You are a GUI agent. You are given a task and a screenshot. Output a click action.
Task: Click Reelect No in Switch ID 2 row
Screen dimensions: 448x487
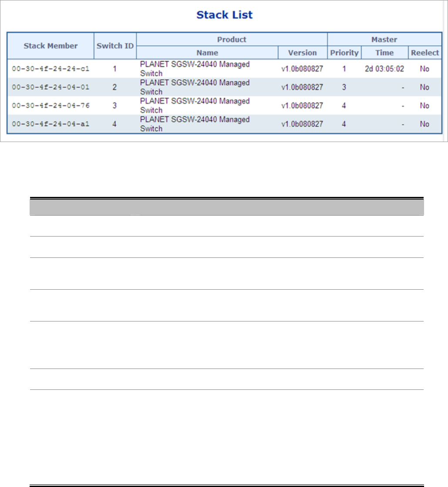click(x=424, y=87)
